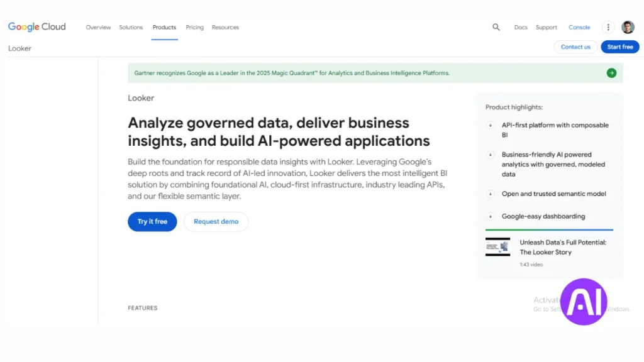Click the profile avatar picture
This screenshot has width=644, height=362.
[x=627, y=27]
